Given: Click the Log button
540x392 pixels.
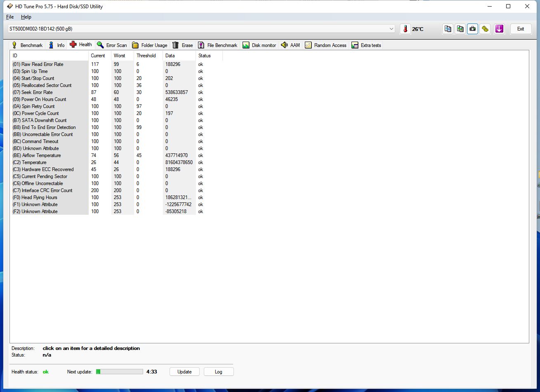Looking at the screenshot, I should [219, 372].
